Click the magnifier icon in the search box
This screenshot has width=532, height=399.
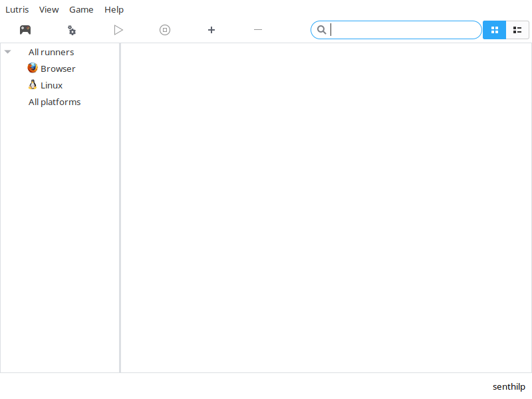321,30
